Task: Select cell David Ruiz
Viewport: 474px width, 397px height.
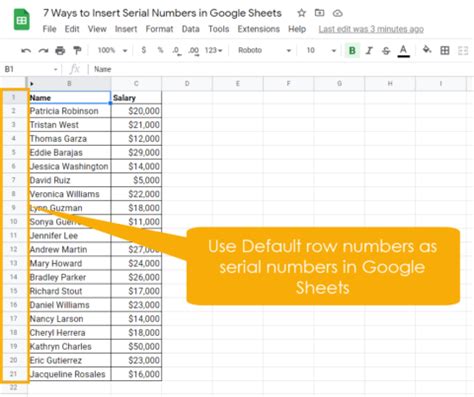Action: click(69, 180)
